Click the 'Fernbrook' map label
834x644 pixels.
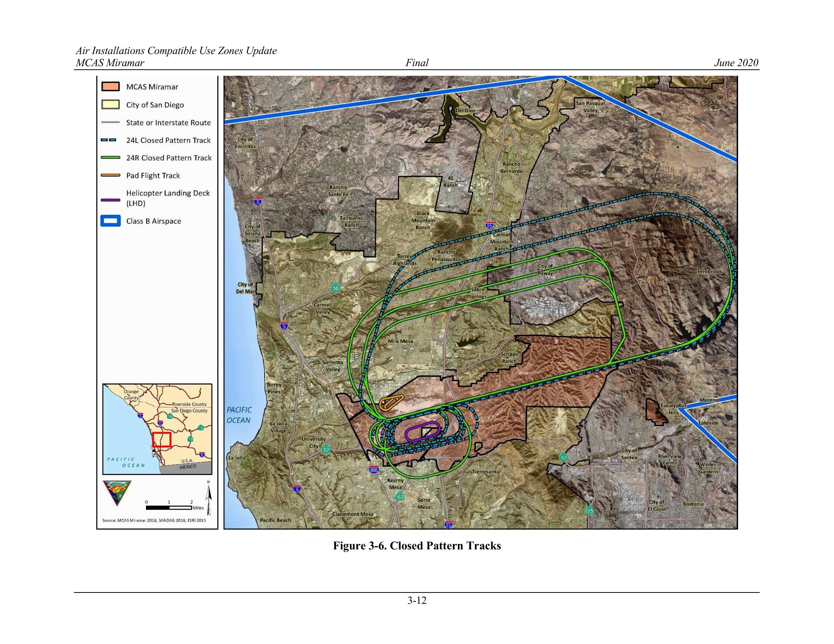710,272
